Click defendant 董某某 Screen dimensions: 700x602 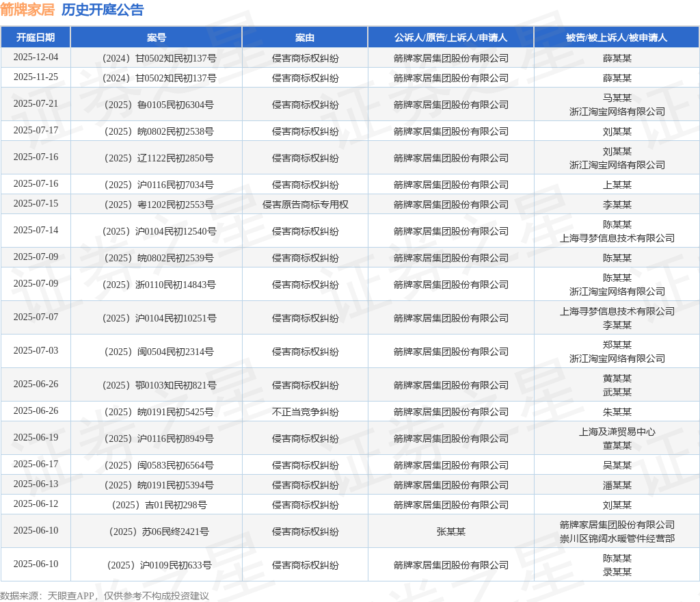(617, 446)
